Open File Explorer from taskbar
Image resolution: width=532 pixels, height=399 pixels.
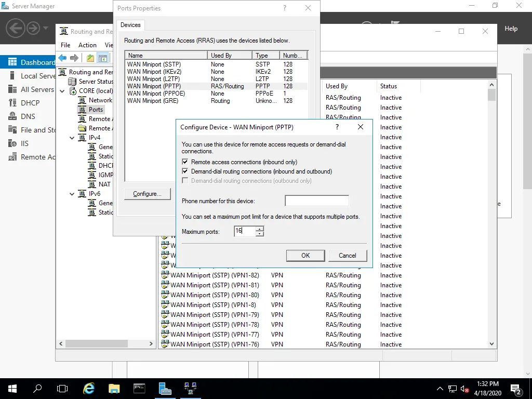pyautogui.click(x=114, y=389)
